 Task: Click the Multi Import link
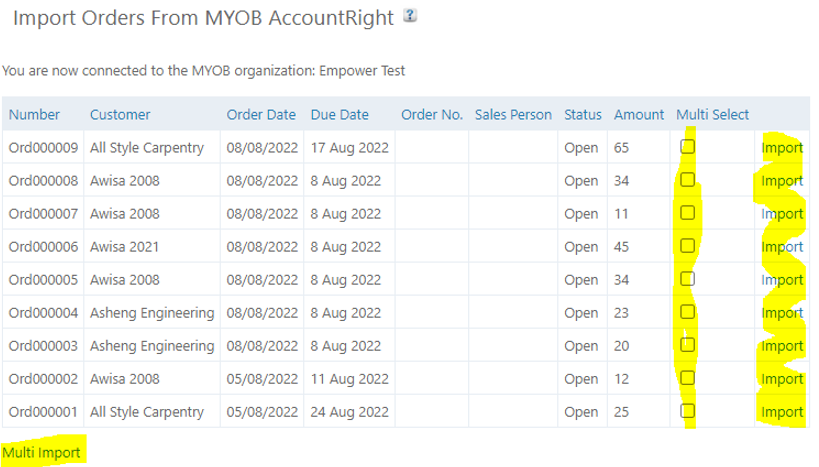click(41, 453)
